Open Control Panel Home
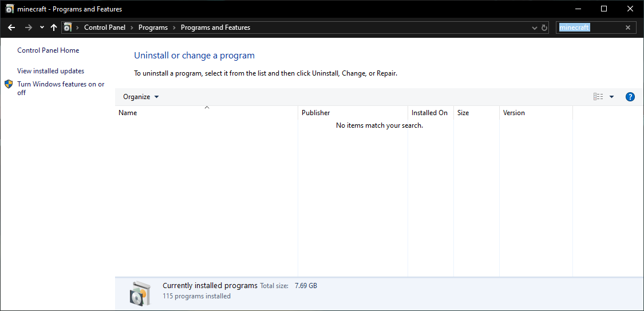Image resolution: width=644 pixels, height=311 pixels. click(x=48, y=50)
